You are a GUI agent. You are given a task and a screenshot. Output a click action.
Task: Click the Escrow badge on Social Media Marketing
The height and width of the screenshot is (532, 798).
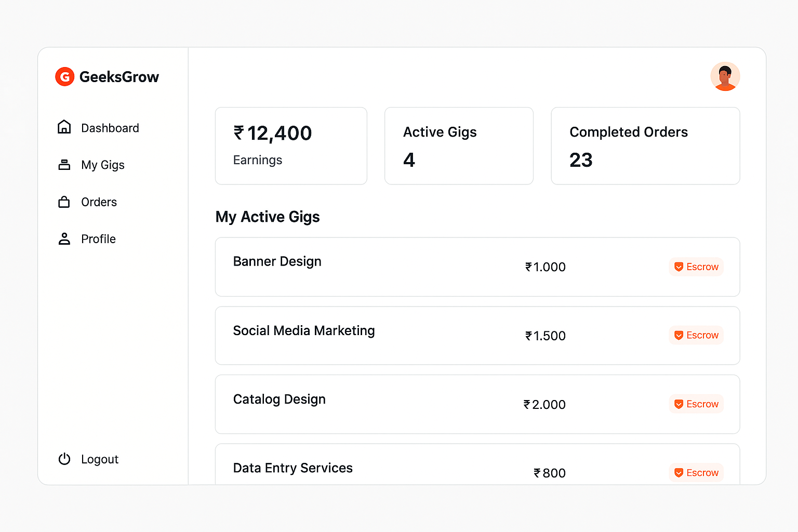click(x=696, y=335)
